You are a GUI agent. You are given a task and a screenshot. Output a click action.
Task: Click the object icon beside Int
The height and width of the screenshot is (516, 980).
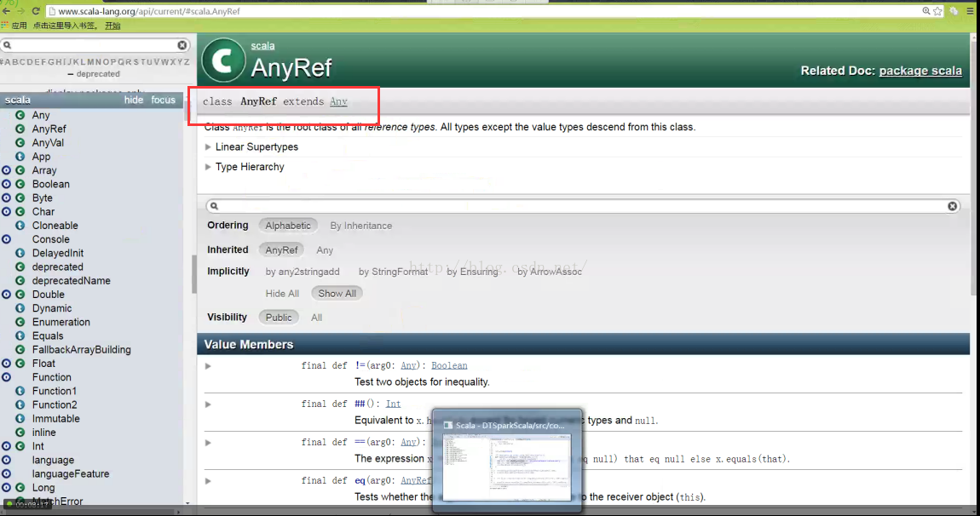6,446
